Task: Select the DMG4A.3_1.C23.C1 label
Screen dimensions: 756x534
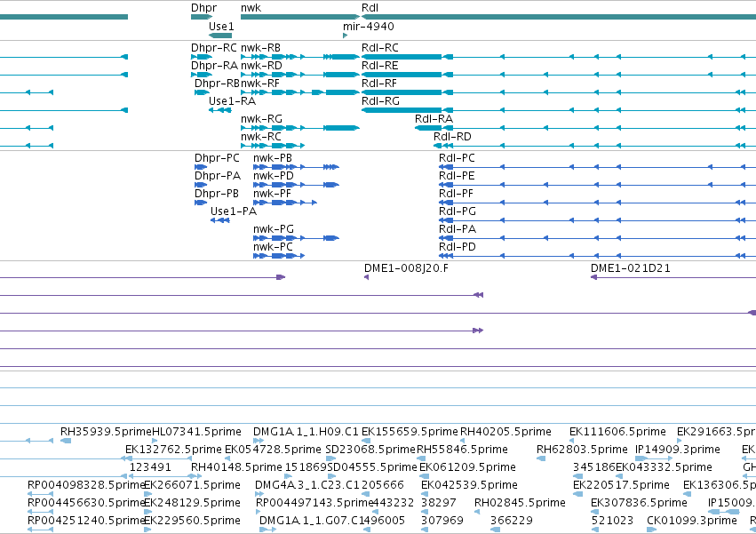Action: coord(306,485)
